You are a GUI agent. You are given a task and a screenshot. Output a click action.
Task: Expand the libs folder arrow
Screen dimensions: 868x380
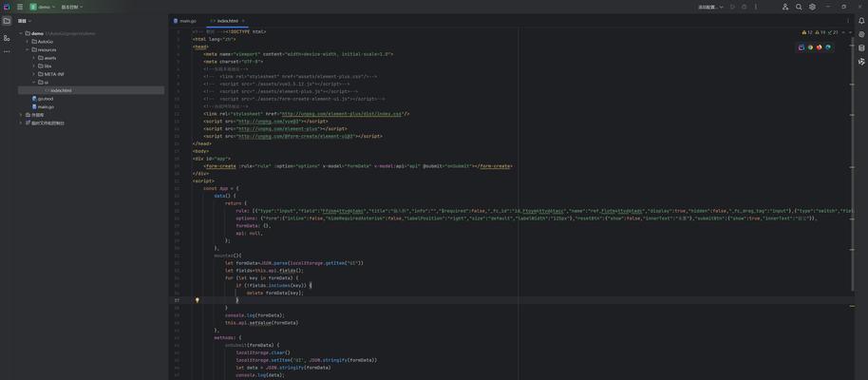point(34,66)
